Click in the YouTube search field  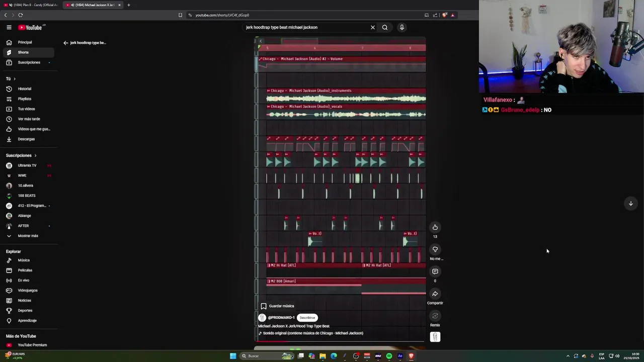coord(306,28)
